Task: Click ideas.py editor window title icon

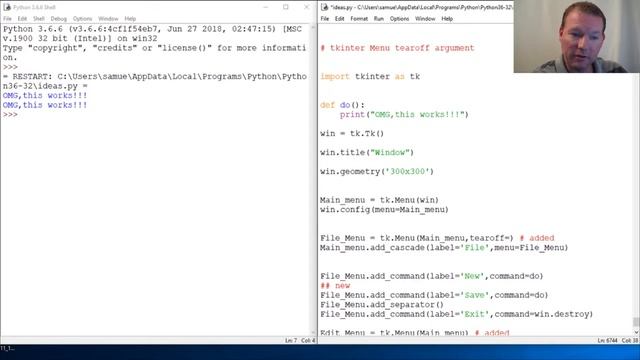Action: tap(324, 7)
